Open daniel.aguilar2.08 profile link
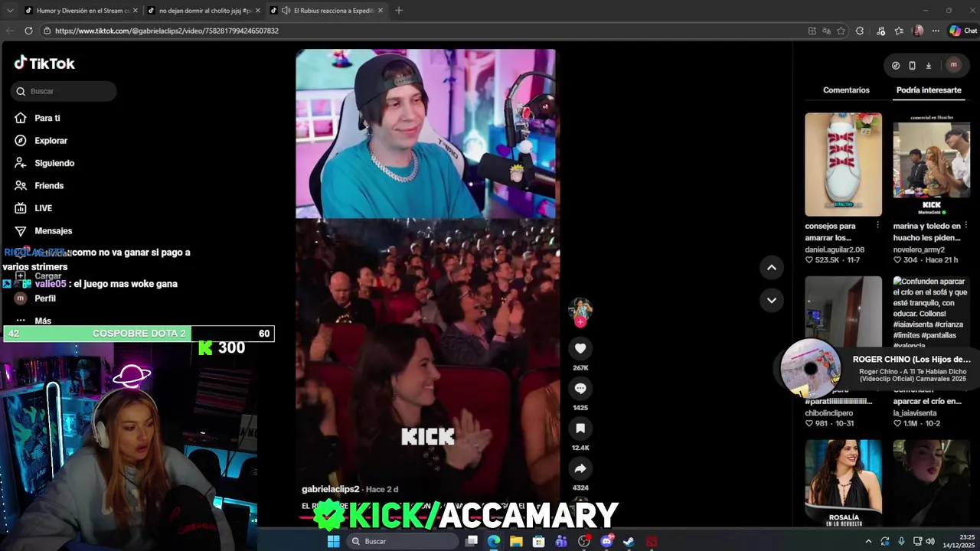Viewport: 980px width, 551px height. [x=835, y=249]
